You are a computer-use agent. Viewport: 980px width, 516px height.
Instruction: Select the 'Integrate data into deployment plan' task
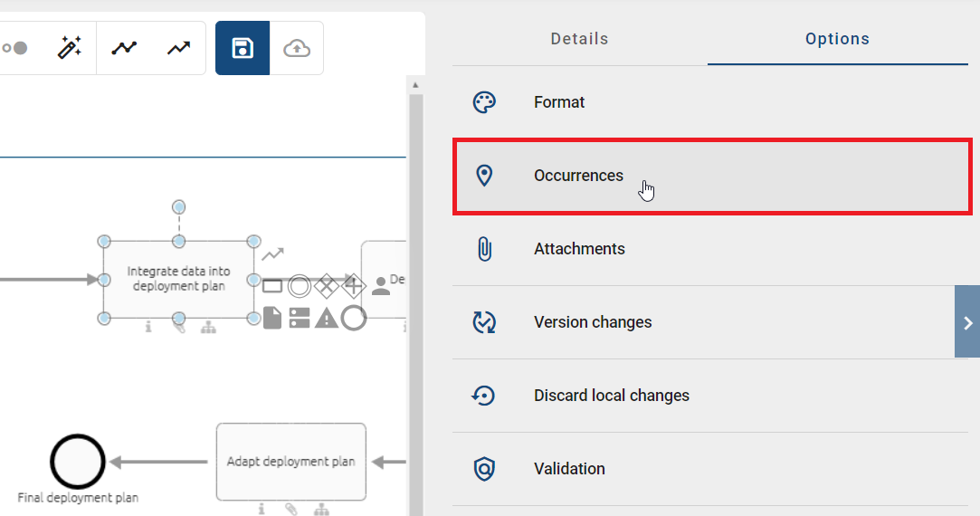click(x=179, y=279)
